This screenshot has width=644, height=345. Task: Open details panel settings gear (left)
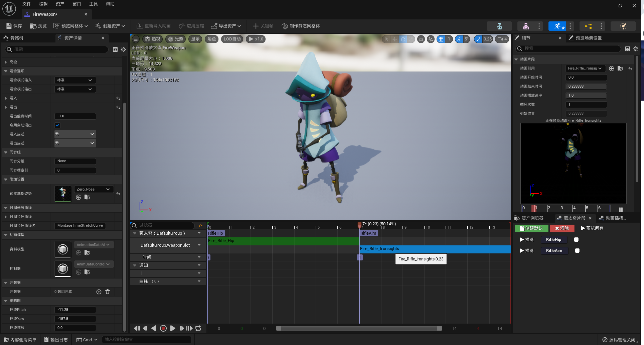point(123,49)
